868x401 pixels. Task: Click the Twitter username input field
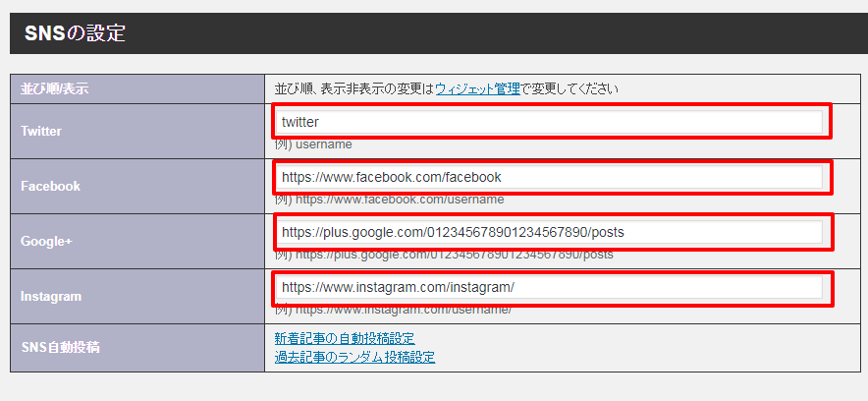coord(549,122)
